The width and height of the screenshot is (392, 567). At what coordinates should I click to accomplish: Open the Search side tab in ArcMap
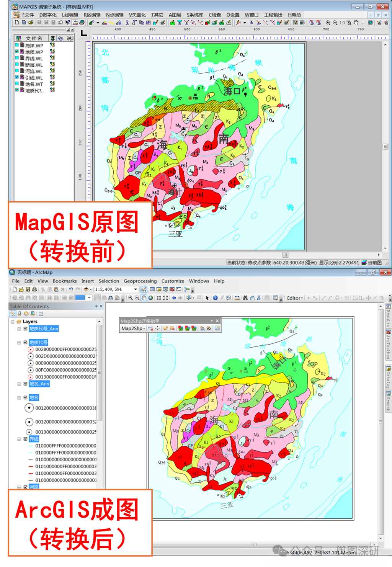pyautogui.click(x=388, y=402)
